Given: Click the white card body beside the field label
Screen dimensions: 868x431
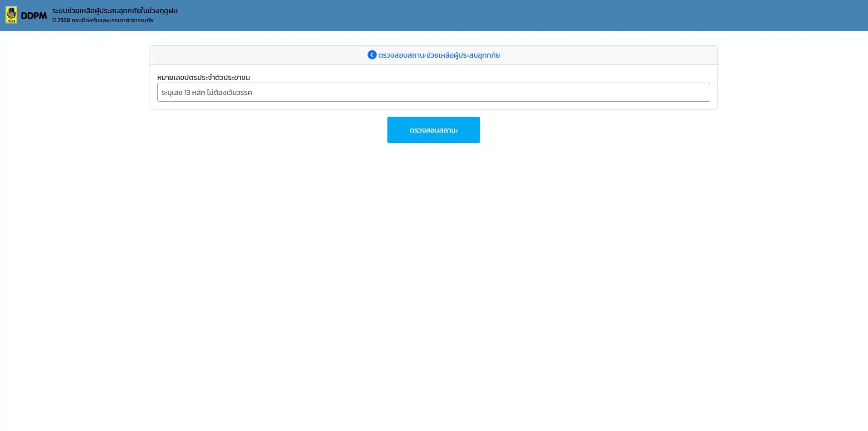Looking at the screenshot, I should point(455,75).
